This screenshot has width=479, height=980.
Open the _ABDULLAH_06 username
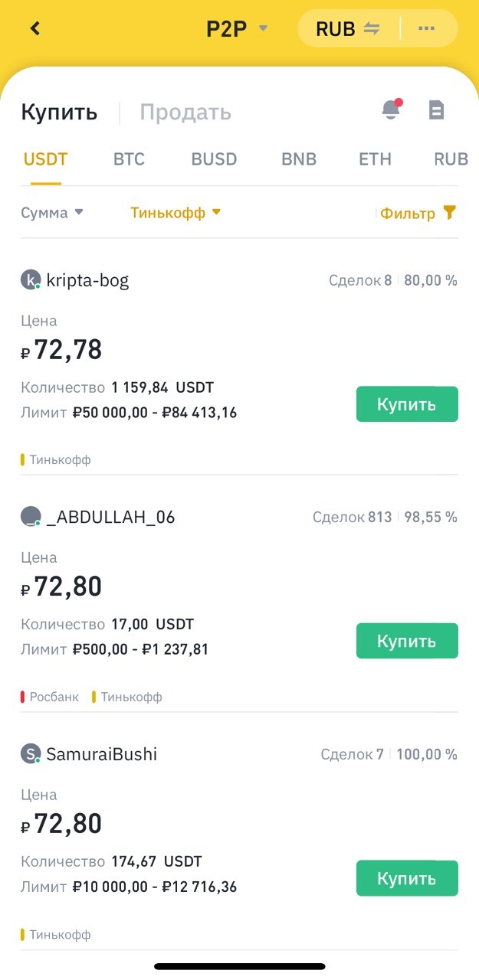tap(110, 518)
